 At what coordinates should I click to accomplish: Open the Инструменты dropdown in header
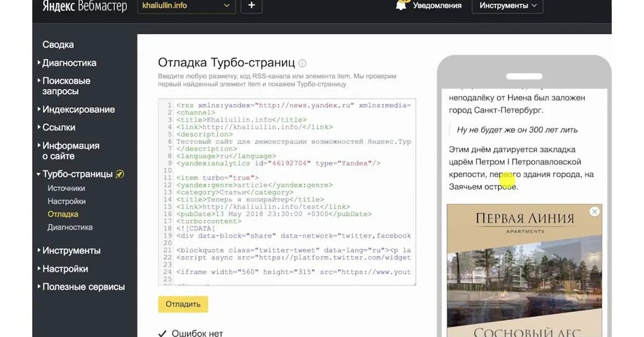coord(508,6)
